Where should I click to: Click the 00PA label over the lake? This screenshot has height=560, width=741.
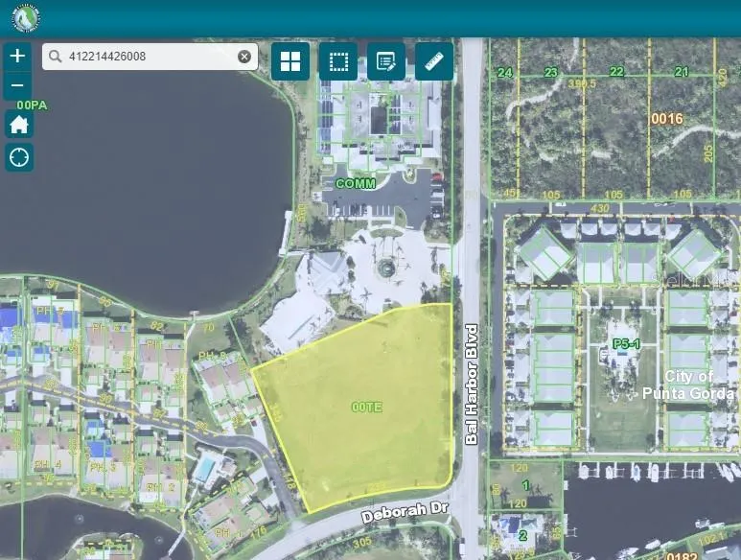point(32,105)
